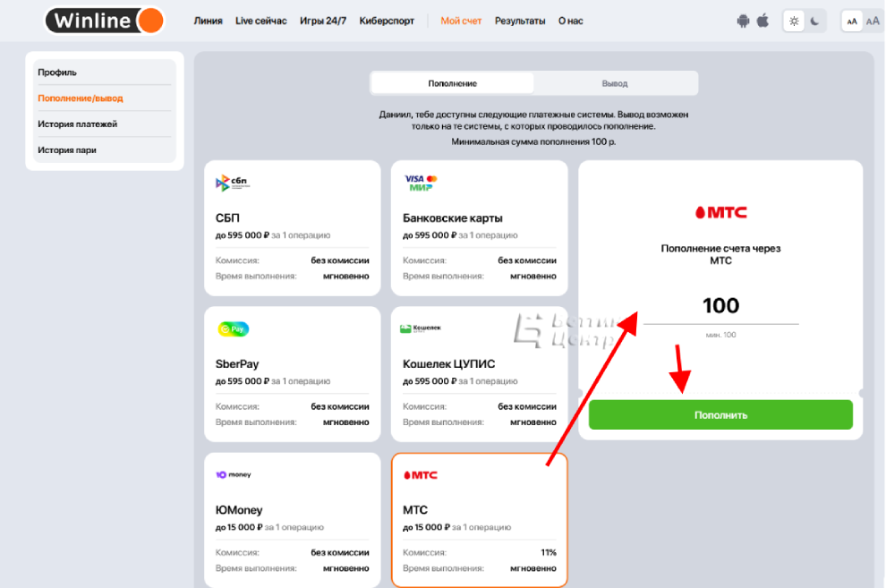
Task: Switch to the Вывод tab
Action: [x=615, y=83]
